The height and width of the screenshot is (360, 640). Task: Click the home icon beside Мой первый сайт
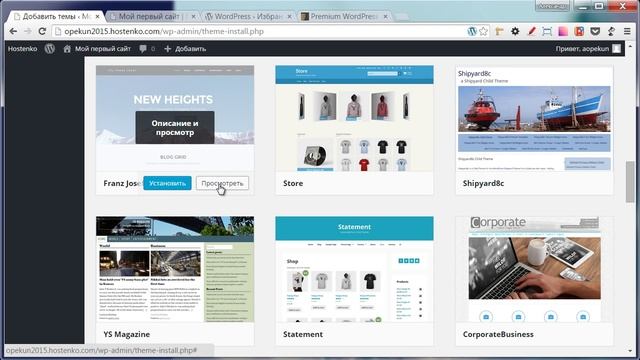click(67, 49)
